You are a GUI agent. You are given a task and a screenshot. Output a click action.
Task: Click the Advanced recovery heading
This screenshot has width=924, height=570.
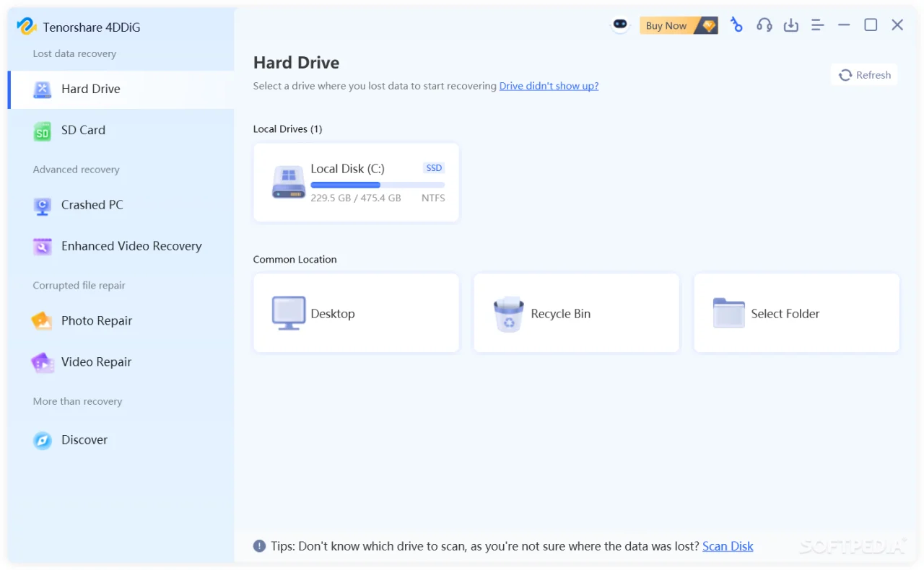pos(76,170)
